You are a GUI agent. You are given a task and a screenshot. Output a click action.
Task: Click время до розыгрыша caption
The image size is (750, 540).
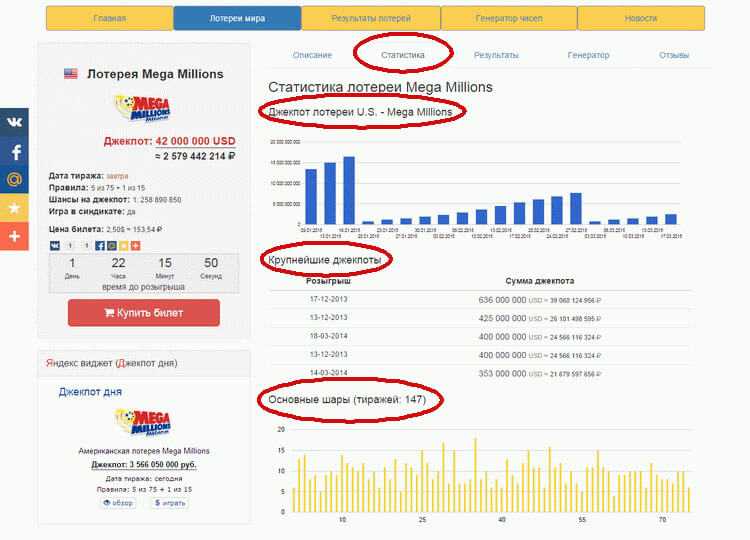point(143,287)
